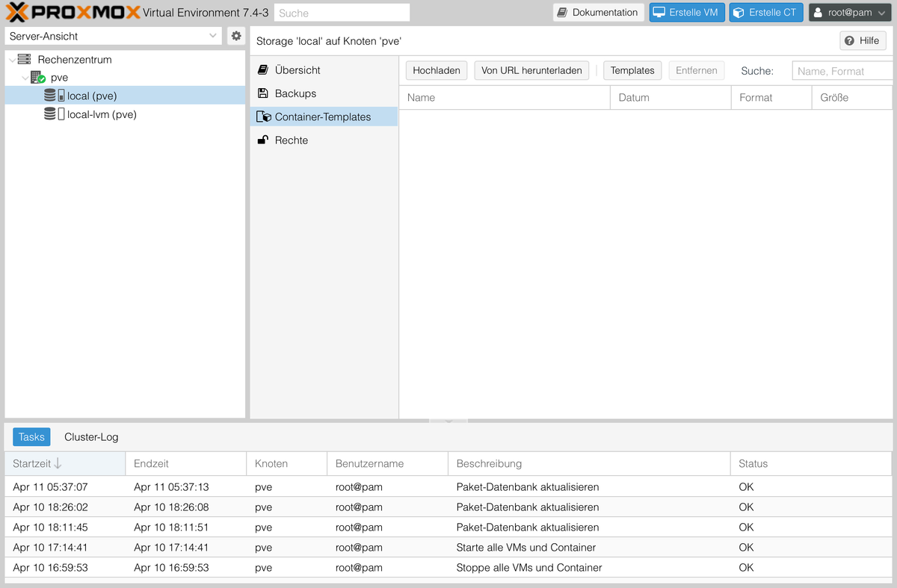Click the Hilfe question mark icon

click(849, 40)
